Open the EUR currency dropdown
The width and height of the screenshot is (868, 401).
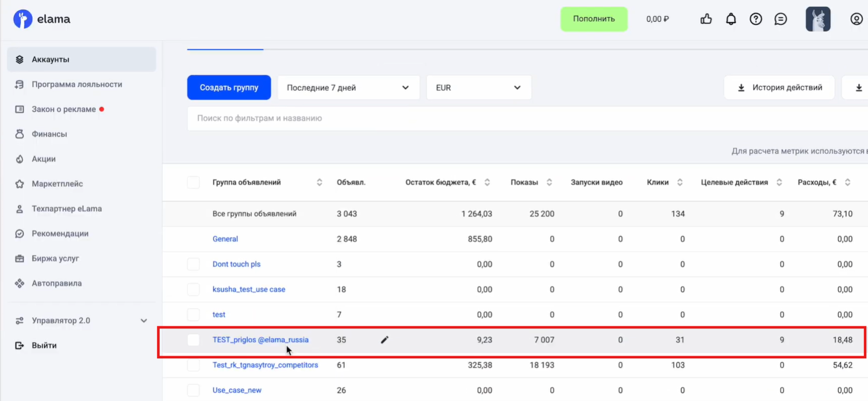(478, 87)
